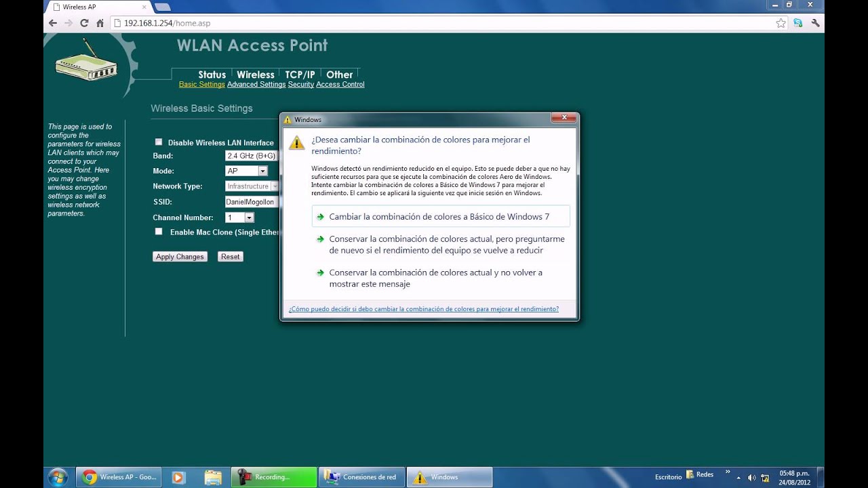Toggle Disable Wireless LAN Interface checkbox

tap(159, 142)
